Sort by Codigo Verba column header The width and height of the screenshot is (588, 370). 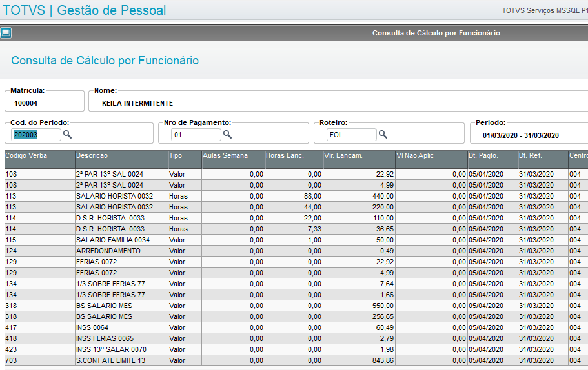[40, 159]
